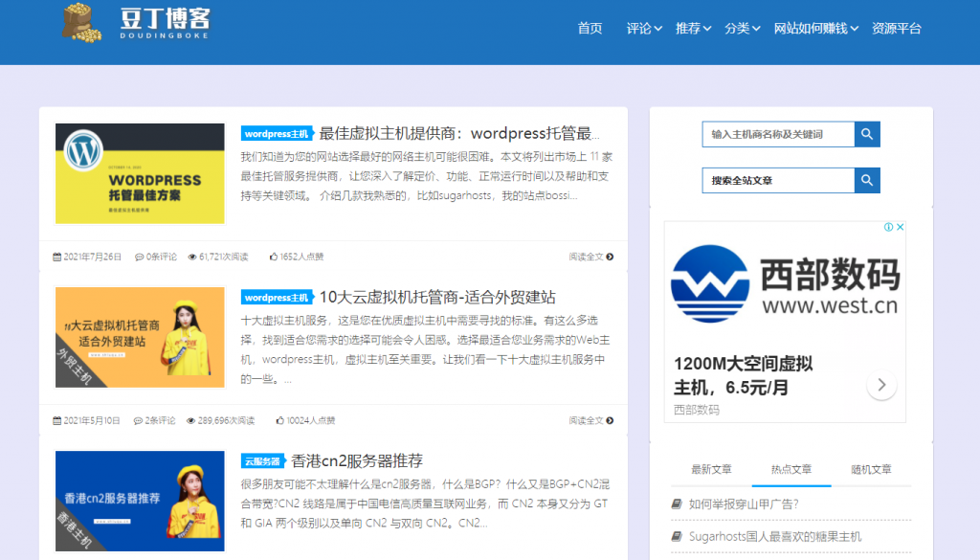Click the 输入主机商名称及关键词 search field
This screenshot has height=560, width=980.
[x=778, y=134]
